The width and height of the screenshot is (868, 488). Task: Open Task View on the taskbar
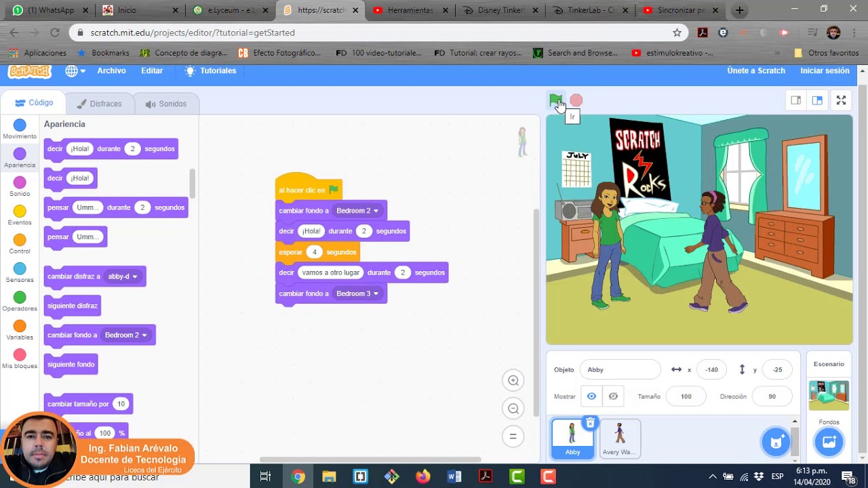tap(266, 476)
